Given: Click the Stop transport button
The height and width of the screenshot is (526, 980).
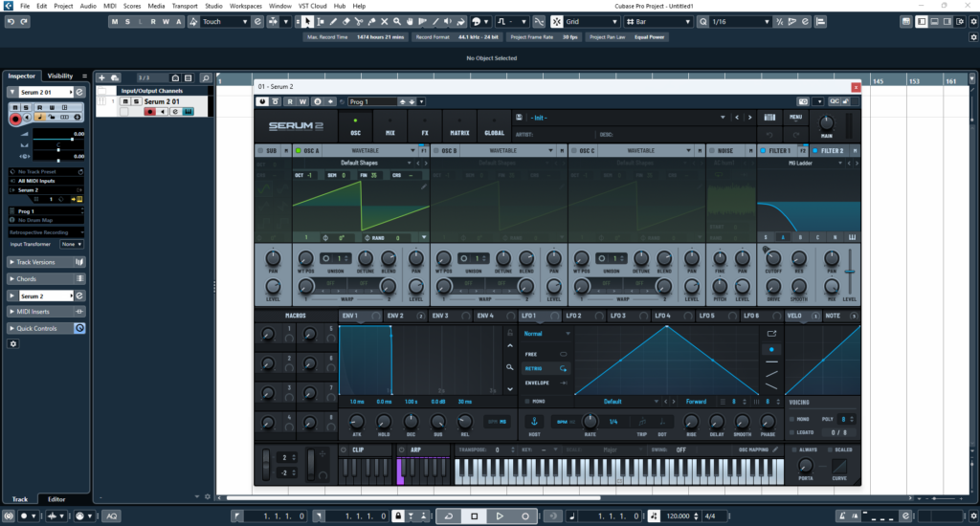Looking at the screenshot, I should click(475, 516).
